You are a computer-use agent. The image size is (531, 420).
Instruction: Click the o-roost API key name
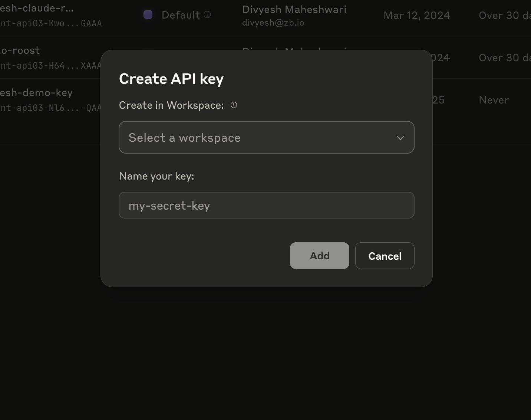point(20,50)
